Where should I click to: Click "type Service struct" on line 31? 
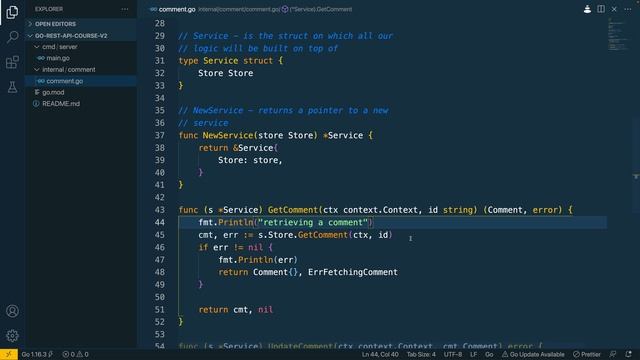(x=226, y=61)
